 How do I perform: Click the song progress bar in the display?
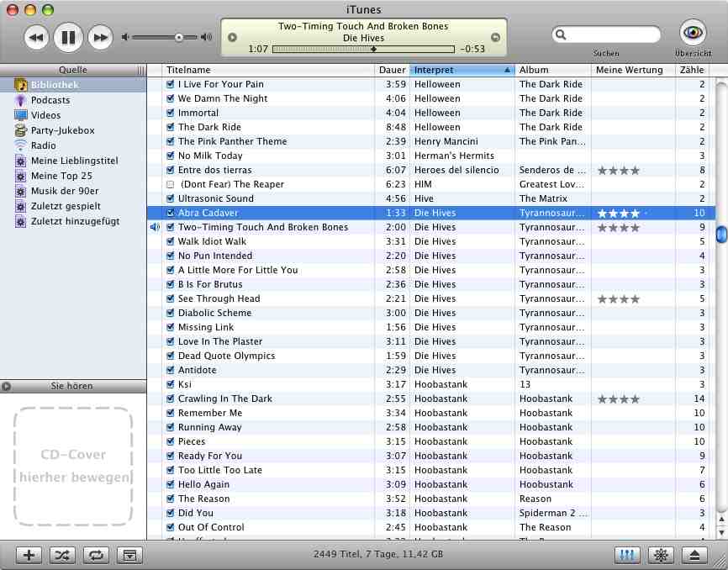click(363, 49)
